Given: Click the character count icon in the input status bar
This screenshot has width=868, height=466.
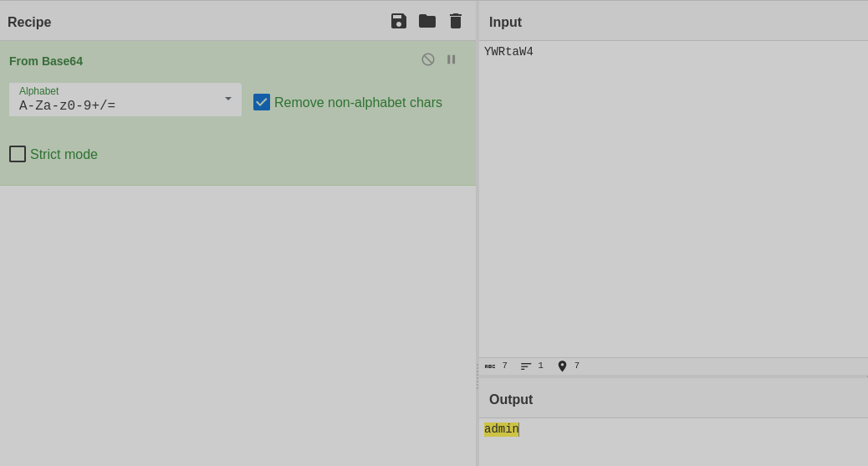Looking at the screenshot, I should point(490,366).
